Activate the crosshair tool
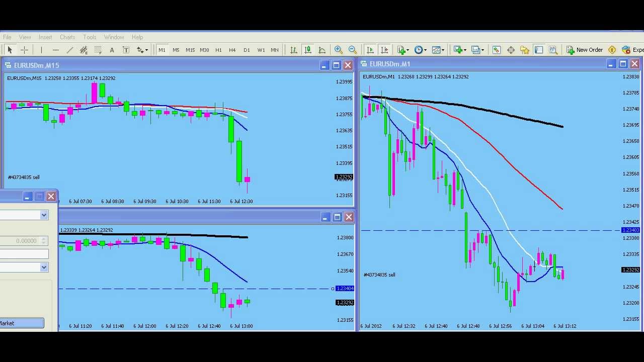The width and height of the screenshot is (644, 362). [24, 50]
